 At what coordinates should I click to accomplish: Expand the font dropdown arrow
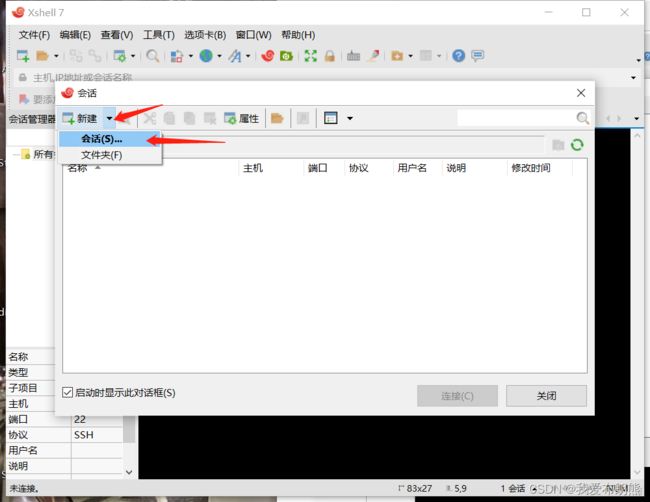pyautogui.click(x=248, y=56)
